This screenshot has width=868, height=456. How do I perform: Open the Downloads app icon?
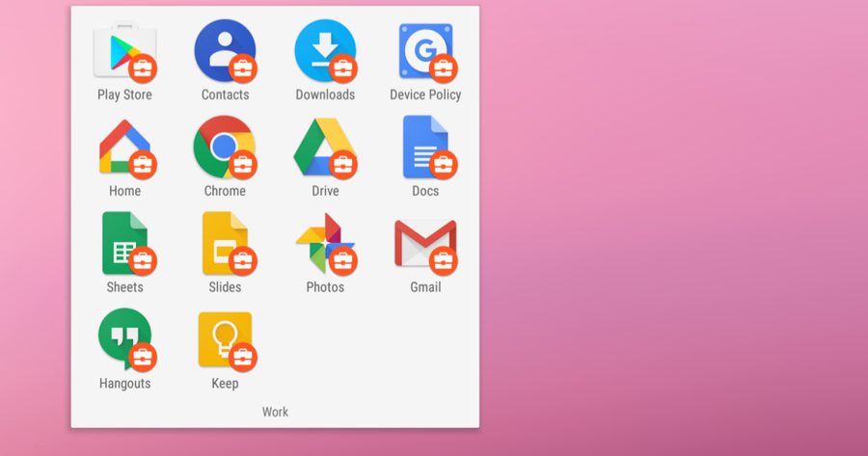tap(326, 51)
